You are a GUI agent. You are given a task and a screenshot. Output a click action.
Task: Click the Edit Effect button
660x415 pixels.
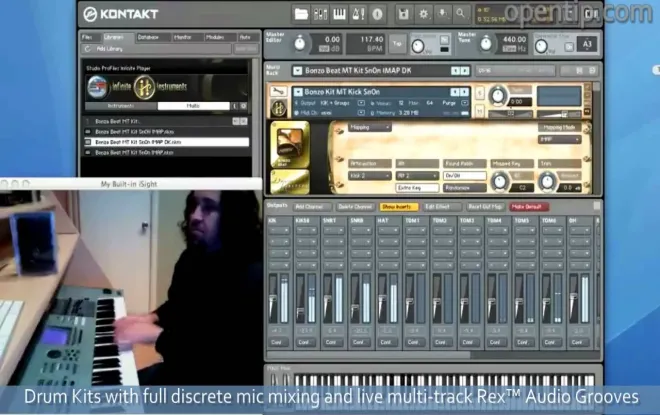coord(441,207)
